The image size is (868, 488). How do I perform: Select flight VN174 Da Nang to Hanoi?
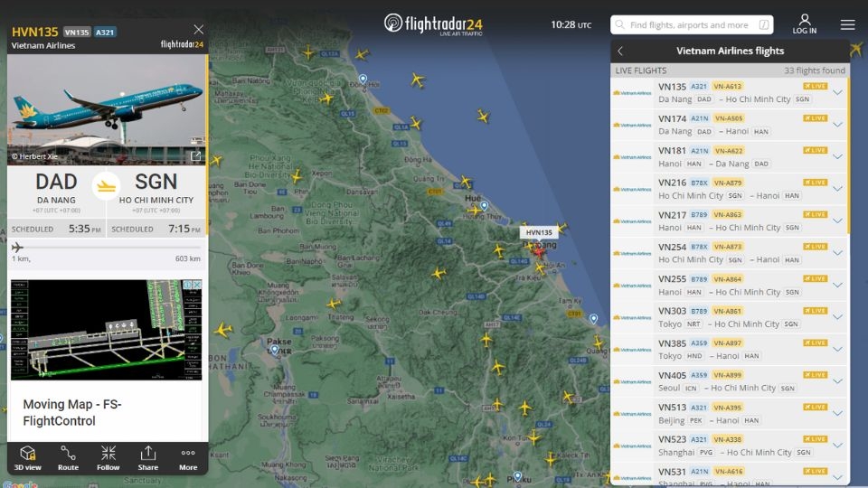click(723, 125)
